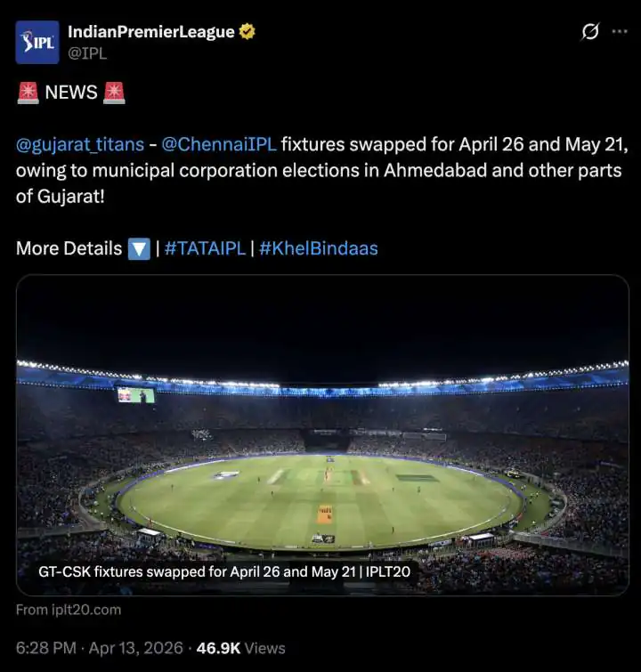Select the #TATAIPL hashtag
Image resolution: width=641 pixels, height=672 pixels.
click(x=205, y=248)
